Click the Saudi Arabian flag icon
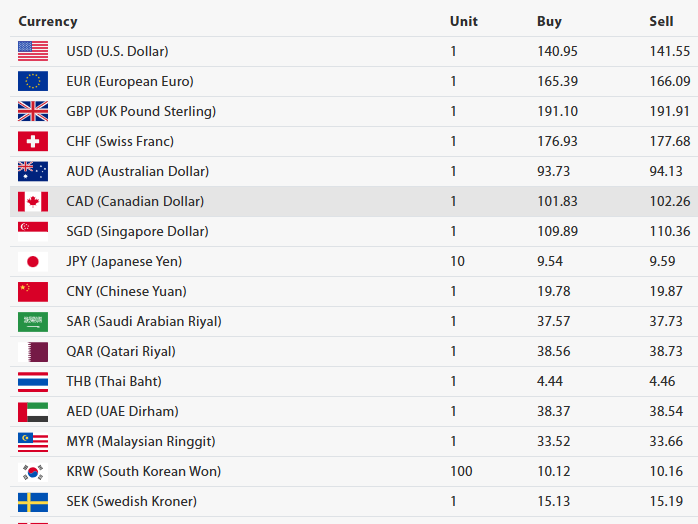 tap(32, 321)
